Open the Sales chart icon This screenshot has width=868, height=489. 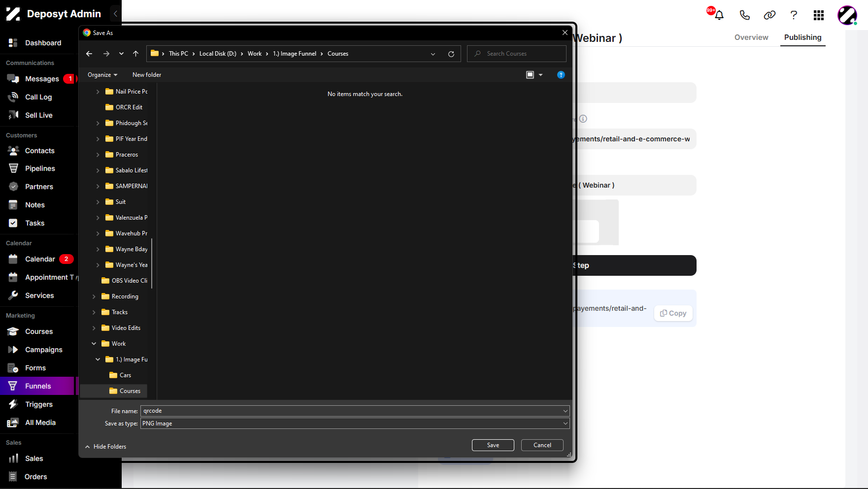click(x=13, y=458)
